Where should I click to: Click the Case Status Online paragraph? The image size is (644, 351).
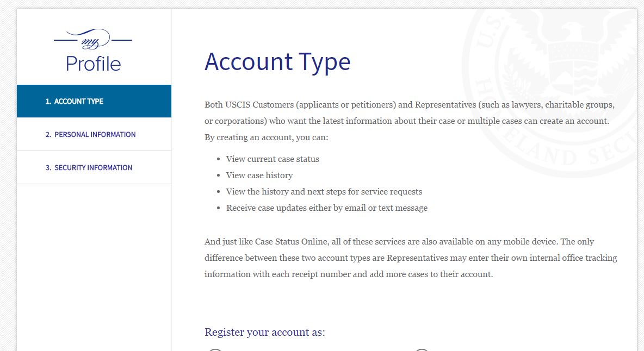tap(411, 258)
